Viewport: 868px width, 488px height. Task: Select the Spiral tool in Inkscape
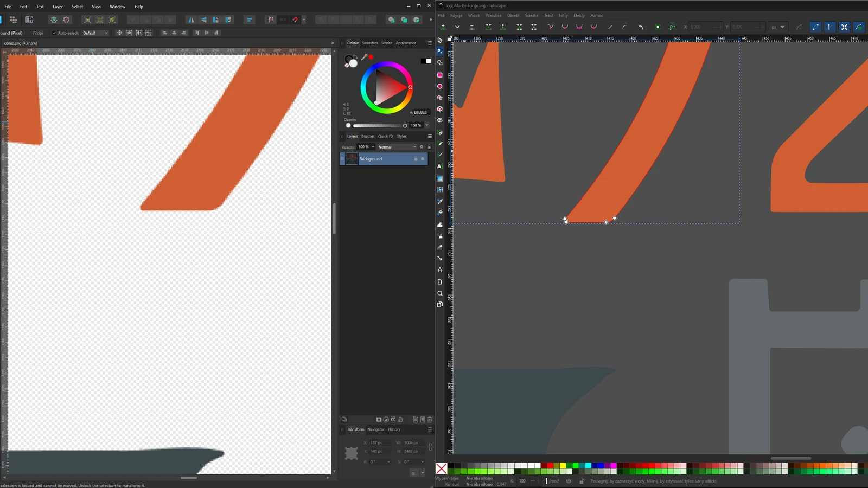coord(440,120)
